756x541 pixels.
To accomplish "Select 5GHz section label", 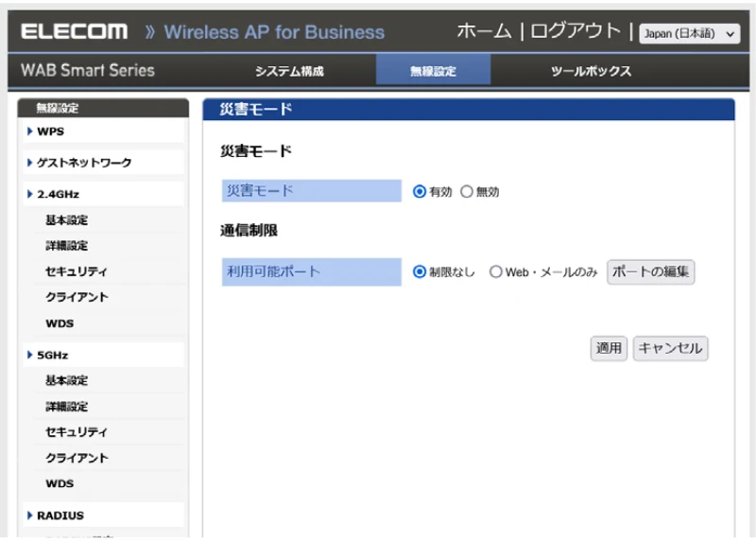I will (53, 355).
